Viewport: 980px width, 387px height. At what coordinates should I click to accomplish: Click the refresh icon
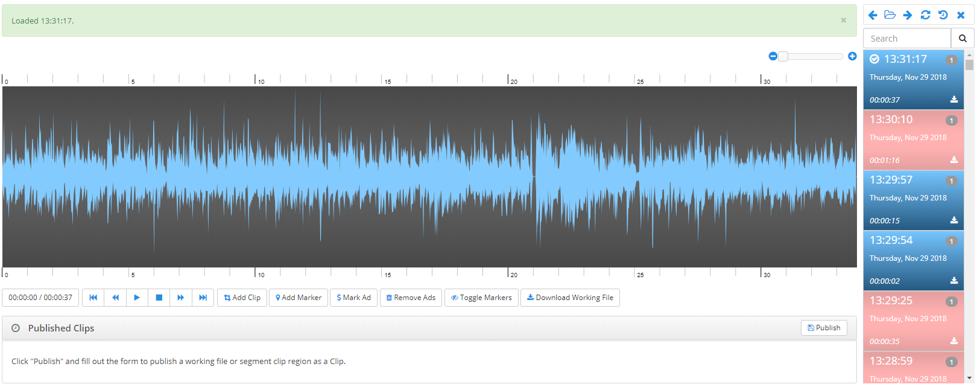925,15
